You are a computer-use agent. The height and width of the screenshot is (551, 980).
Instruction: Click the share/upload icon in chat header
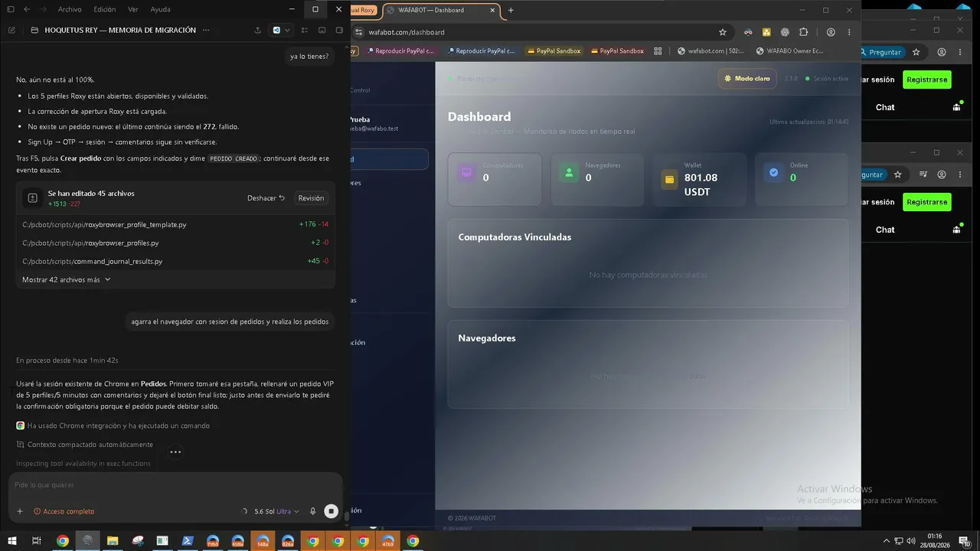[x=257, y=30]
